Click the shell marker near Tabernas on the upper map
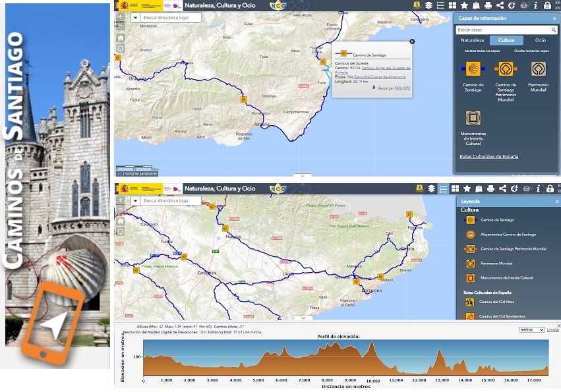The height and width of the screenshot is (392, 561). click(244, 99)
